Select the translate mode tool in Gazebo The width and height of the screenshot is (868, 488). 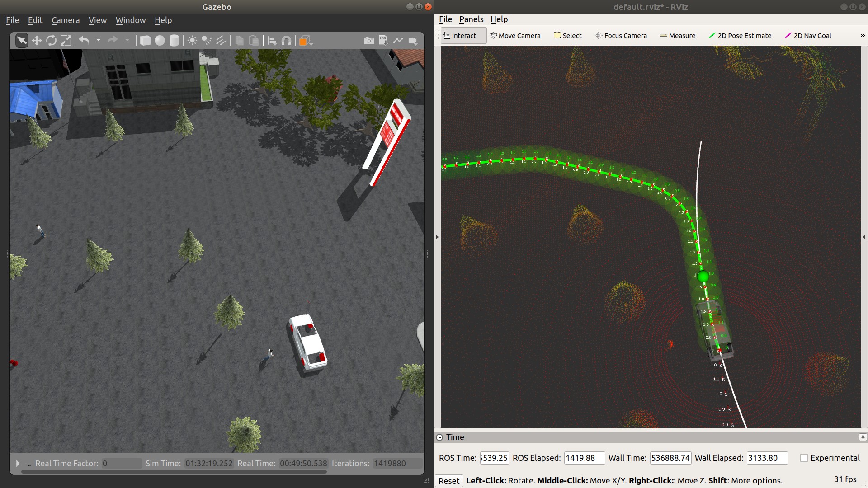point(37,41)
